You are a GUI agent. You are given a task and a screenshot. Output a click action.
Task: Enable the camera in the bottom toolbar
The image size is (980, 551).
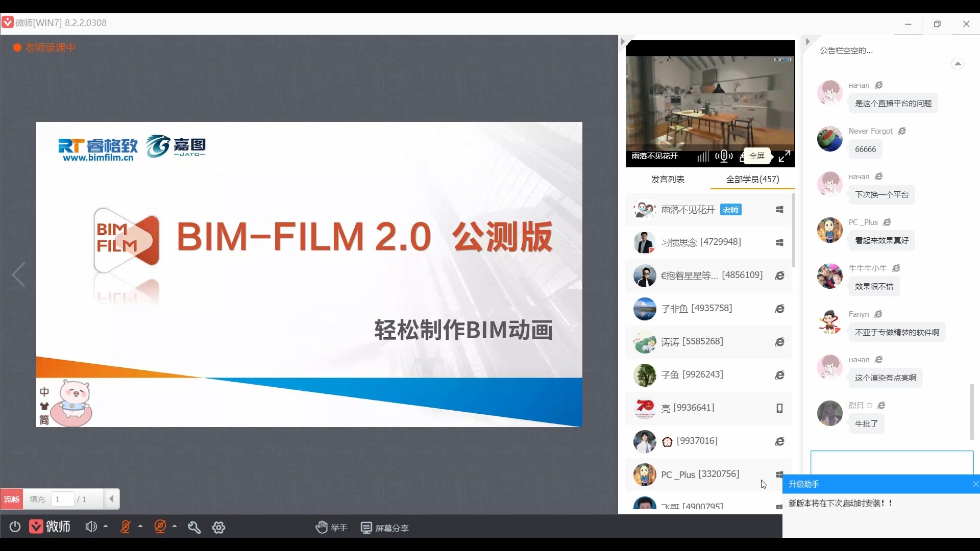[x=161, y=527]
